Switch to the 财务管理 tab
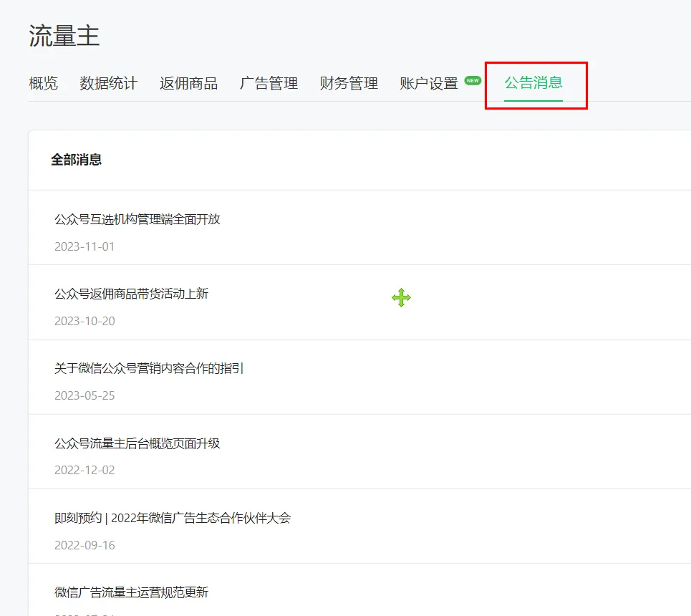This screenshot has width=691, height=616. click(348, 82)
